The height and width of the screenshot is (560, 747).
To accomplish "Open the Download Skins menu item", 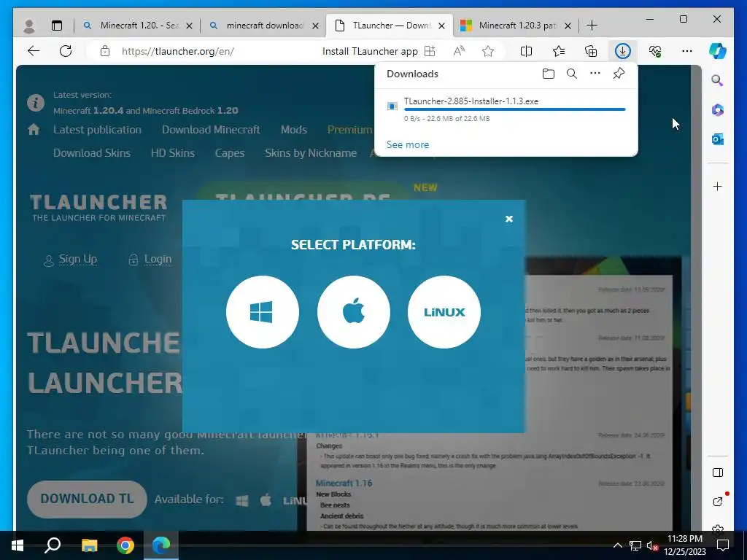I will click(92, 153).
